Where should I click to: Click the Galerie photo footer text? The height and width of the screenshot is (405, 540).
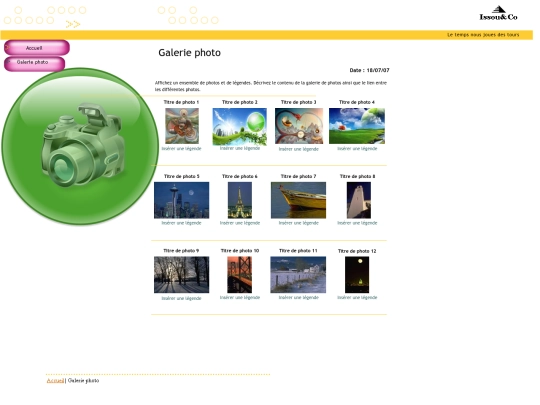point(84,381)
